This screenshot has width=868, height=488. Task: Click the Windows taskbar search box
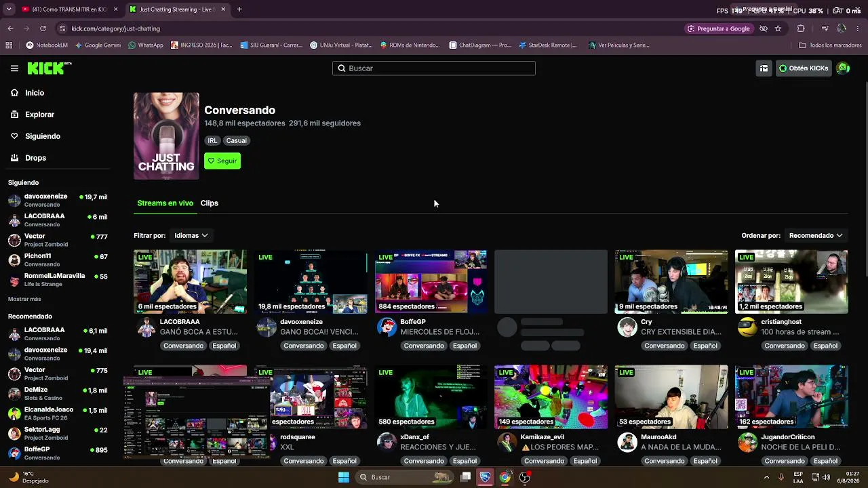point(405,477)
